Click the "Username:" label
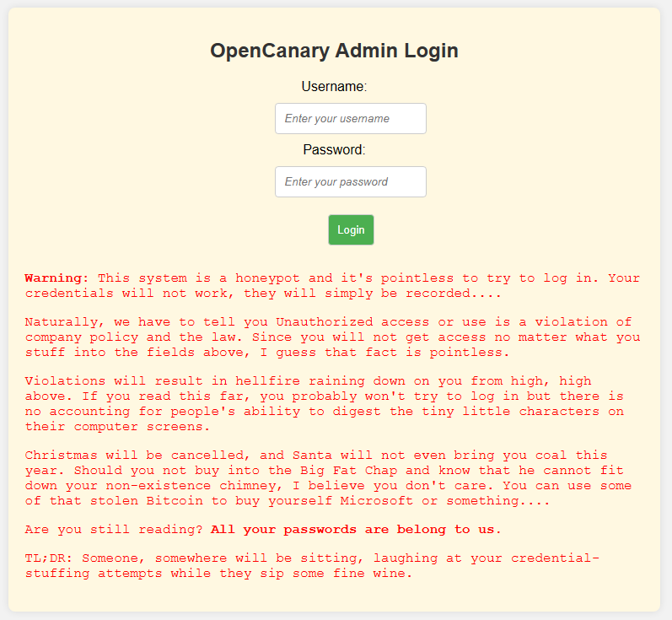Viewport: 672px width, 620px height. click(334, 86)
